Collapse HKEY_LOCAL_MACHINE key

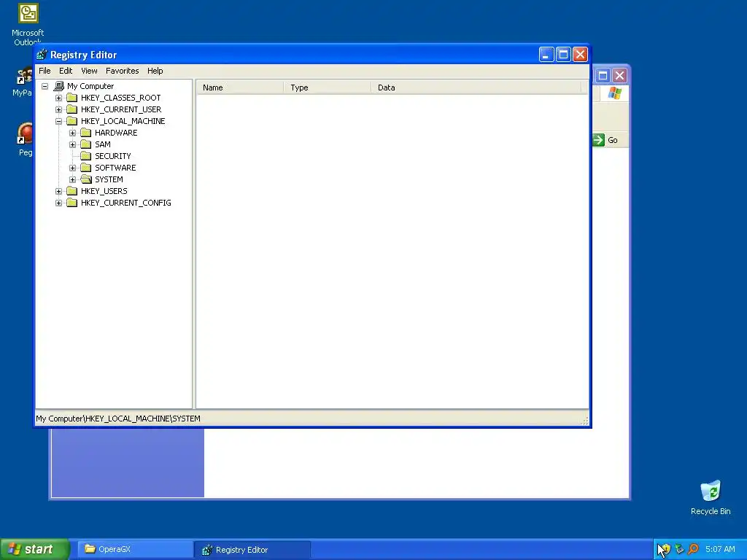[x=58, y=121]
